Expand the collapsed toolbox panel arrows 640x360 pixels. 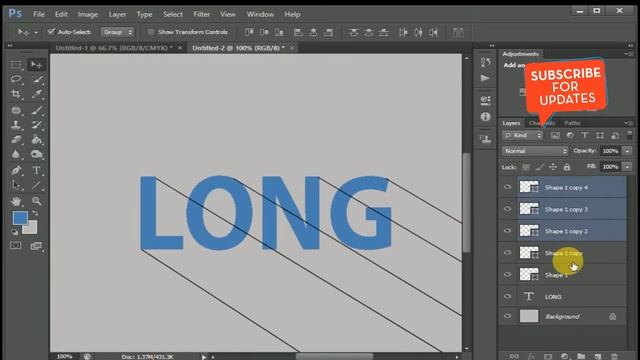tap(10, 46)
